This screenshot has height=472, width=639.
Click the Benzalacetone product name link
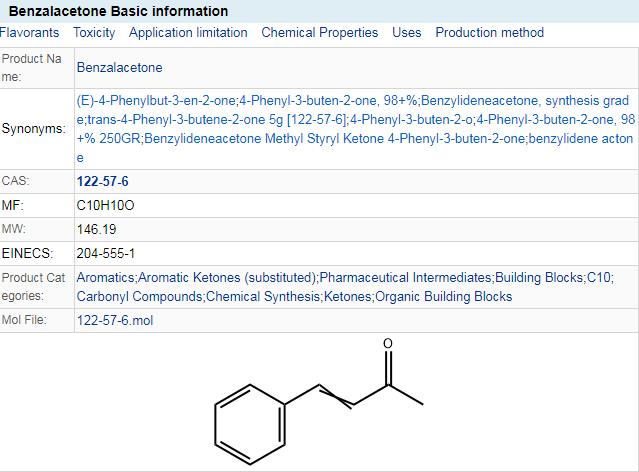[119, 68]
